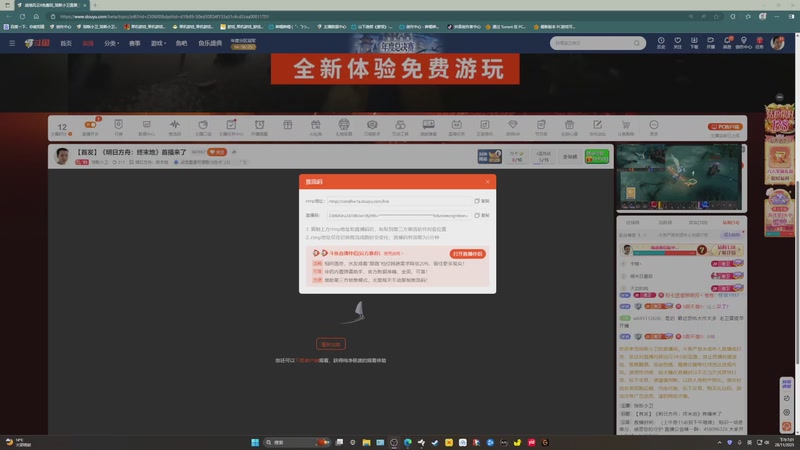Click the browser reload button

click(x=22, y=16)
